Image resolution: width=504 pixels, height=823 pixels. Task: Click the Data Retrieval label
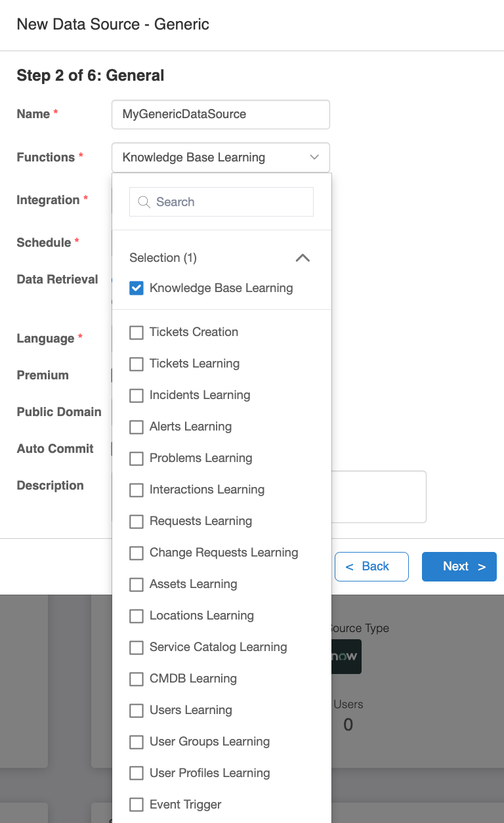[57, 280]
